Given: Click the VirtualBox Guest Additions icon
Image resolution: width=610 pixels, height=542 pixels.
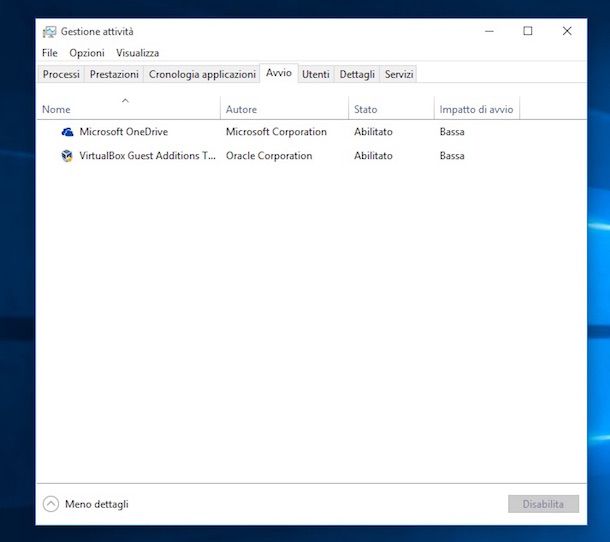Looking at the screenshot, I should [x=67, y=156].
